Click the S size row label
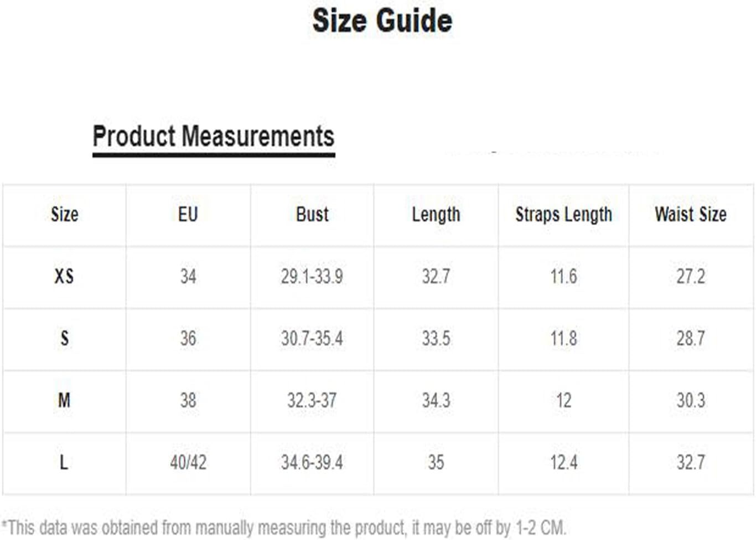Screen dimensions: 756x540 click(x=64, y=338)
